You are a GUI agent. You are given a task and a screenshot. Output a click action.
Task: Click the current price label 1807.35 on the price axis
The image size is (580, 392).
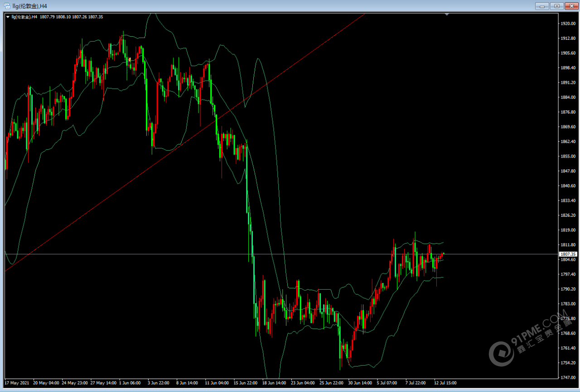568,254
